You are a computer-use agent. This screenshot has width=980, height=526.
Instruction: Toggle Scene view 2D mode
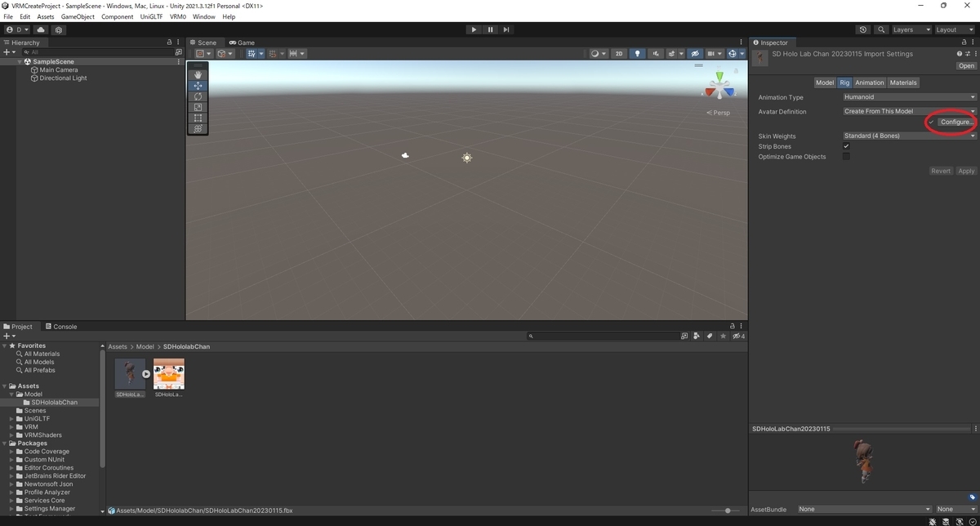pos(619,54)
